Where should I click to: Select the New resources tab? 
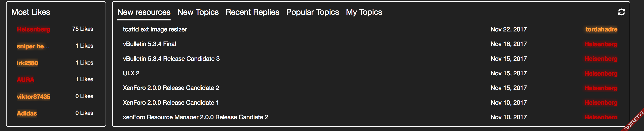(144, 12)
